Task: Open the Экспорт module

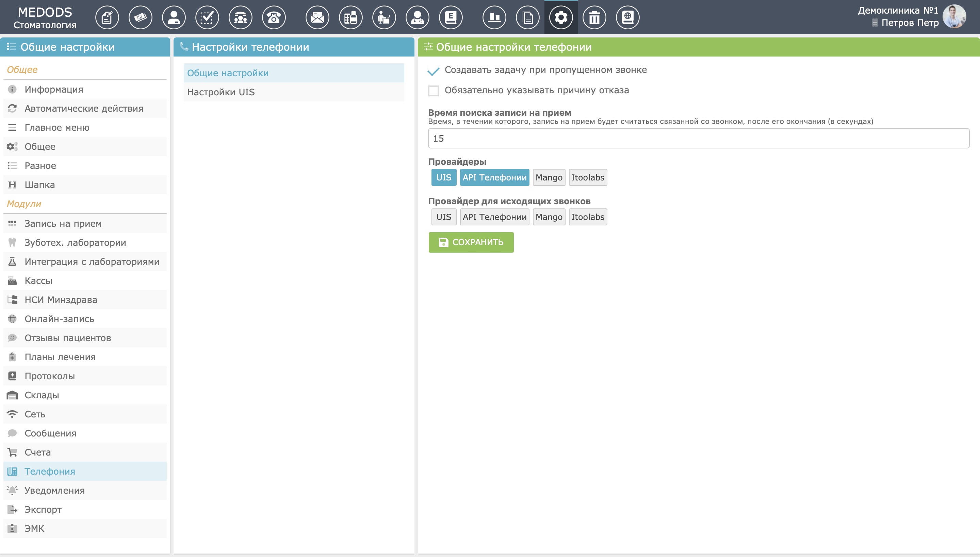Action: tap(85, 510)
